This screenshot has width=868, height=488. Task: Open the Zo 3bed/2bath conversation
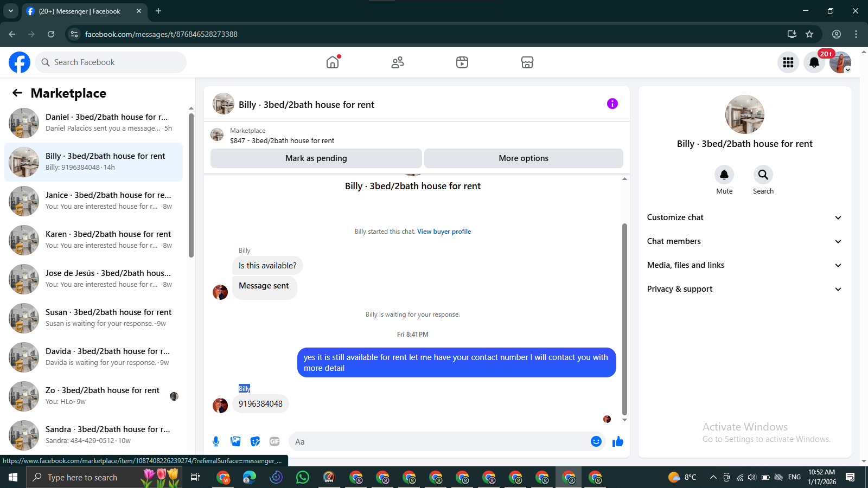tap(93, 396)
